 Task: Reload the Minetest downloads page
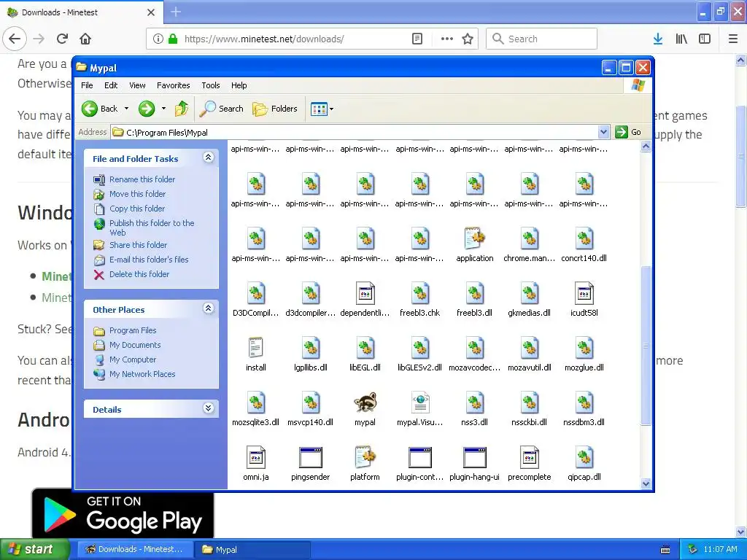(62, 39)
